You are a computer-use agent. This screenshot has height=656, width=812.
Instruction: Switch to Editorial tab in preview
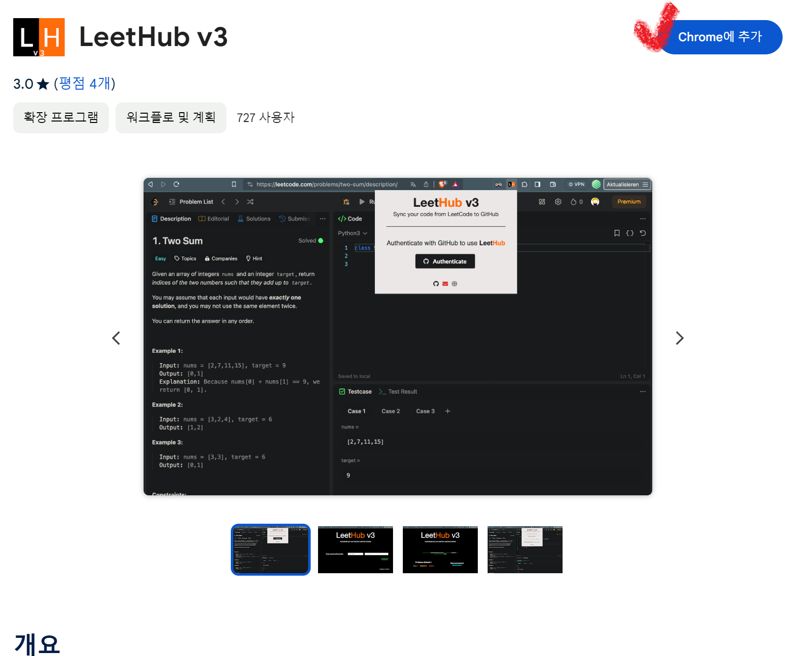(x=214, y=219)
